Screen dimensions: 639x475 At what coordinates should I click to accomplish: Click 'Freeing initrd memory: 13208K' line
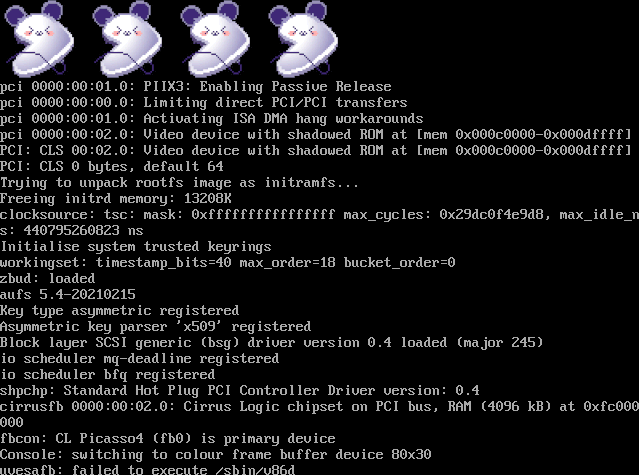pyautogui.click(x=116, y=199)
